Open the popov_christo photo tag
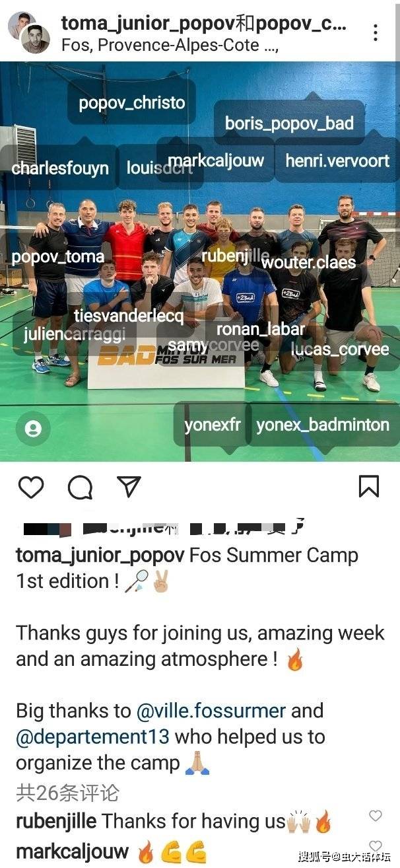 [132, 103]
